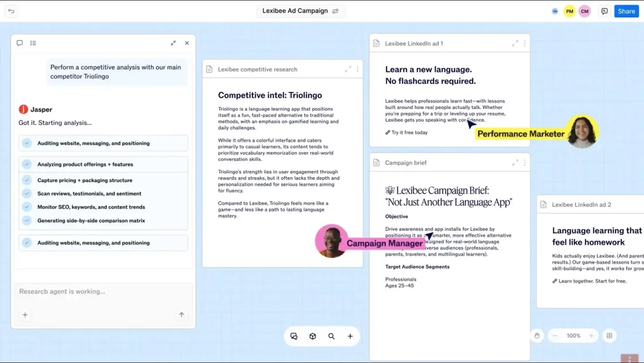Click the Lexibee Ad Campaign title
Screen dimensions: 644x363
[295, 11]
